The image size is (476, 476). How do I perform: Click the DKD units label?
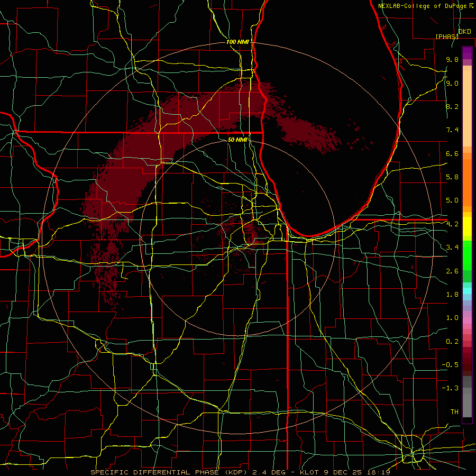coord(464,32)
